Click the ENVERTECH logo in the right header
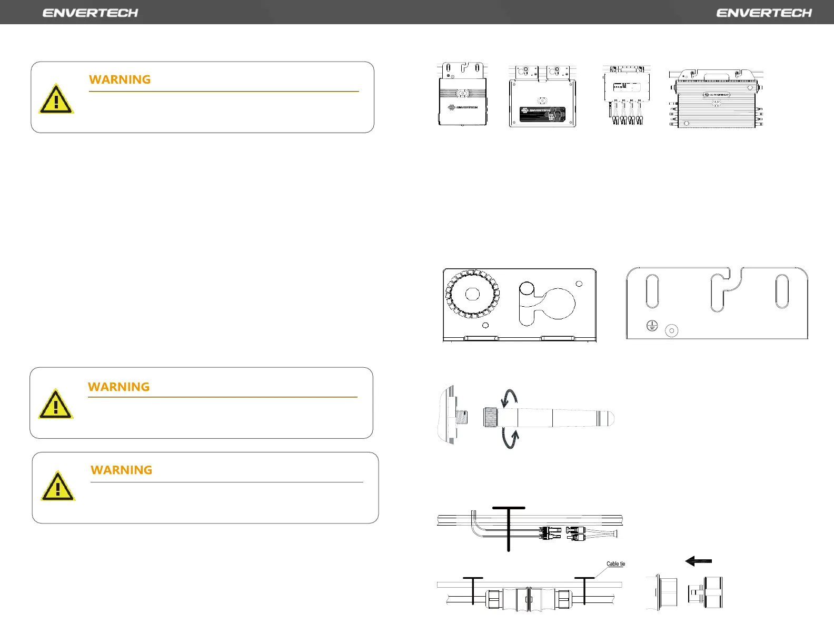This screenshot has height=644, width=834. (x=764, y=13)
